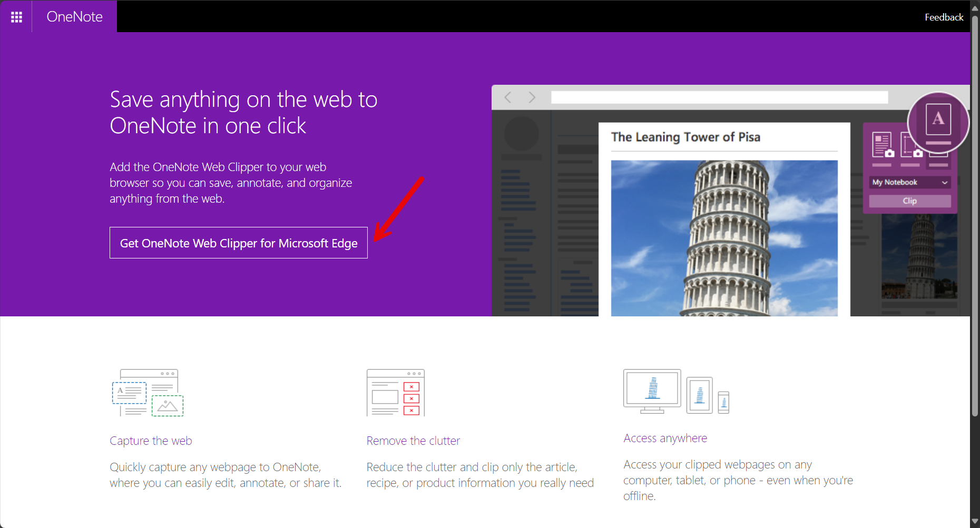Image resolution: width=980 pixels, height=528 pixels.
Task: Click the address bar in the browser mockup
Action: [x=719, y=97]
